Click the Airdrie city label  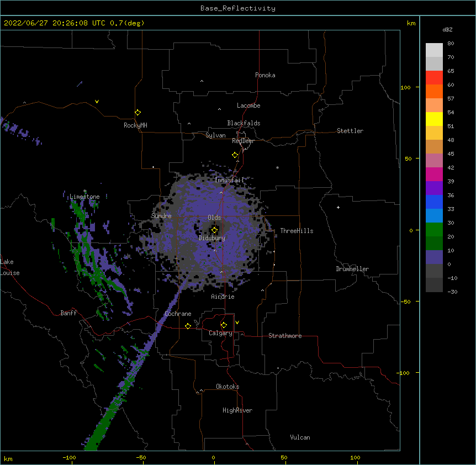[x=223, y=297]
